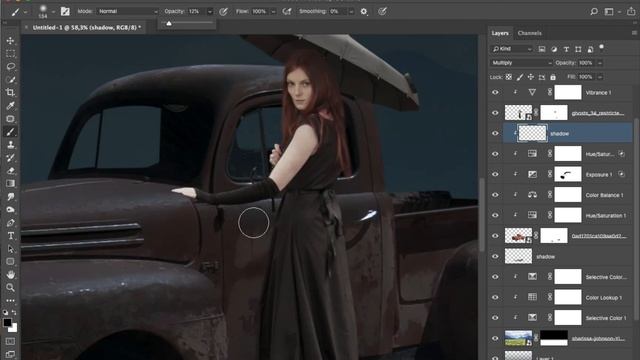The width and height of the screenshot is (640, 360).
Task: Select the Hand tool
Action: [x=11, y=275]
